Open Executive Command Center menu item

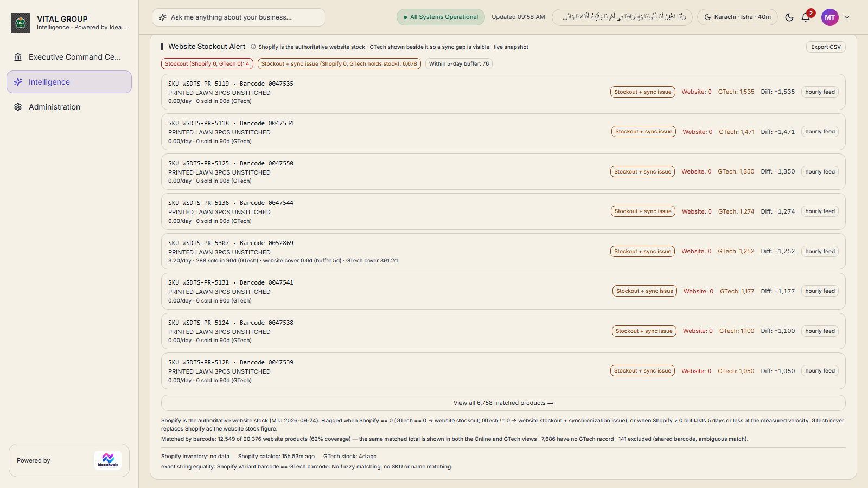(x=69, y=57)
